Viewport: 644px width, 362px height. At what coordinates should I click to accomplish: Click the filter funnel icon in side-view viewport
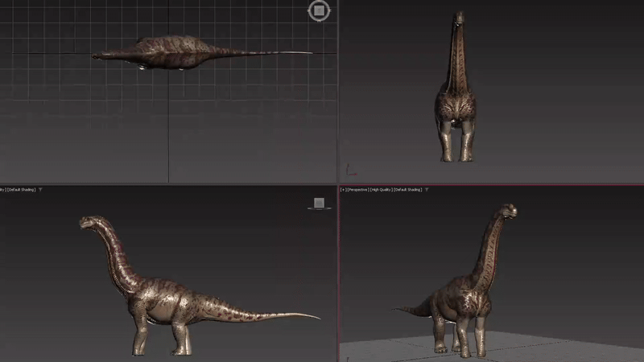tap(40, 190)
